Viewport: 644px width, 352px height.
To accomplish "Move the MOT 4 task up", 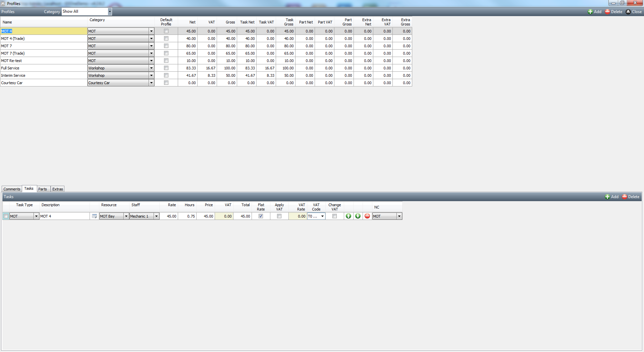I will coord(348,216).
